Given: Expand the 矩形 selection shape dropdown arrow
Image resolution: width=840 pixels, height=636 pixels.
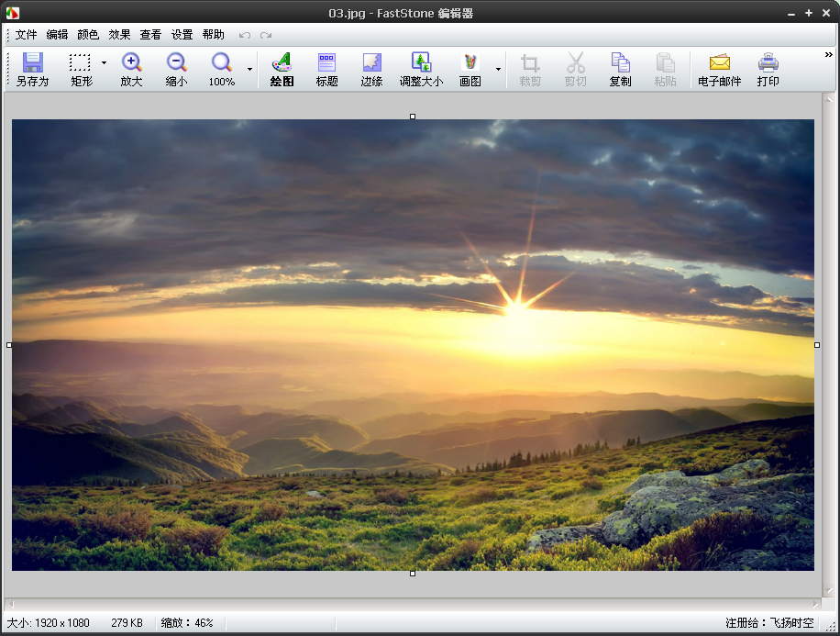Looking at the screenshot, I should click(104, 63).
